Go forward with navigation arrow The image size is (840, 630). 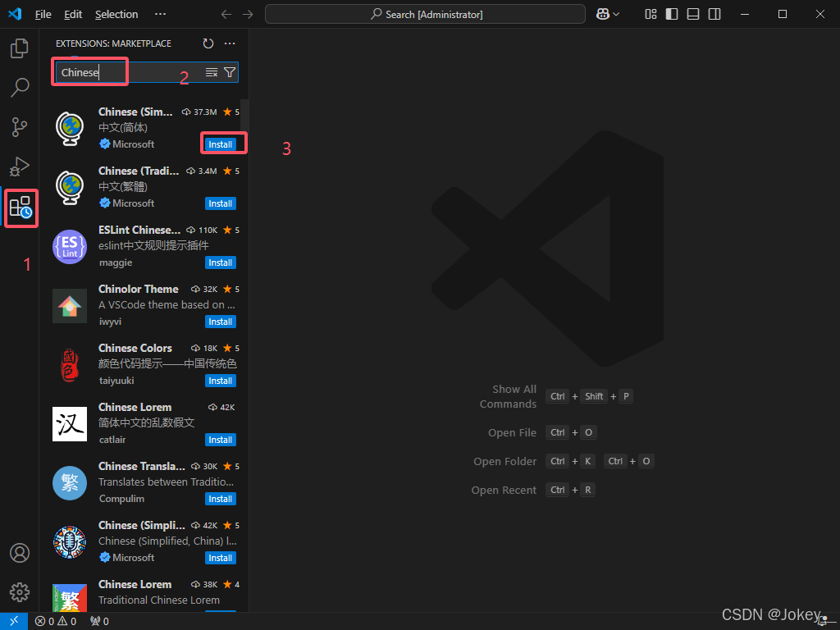click(x=248, y=15)
